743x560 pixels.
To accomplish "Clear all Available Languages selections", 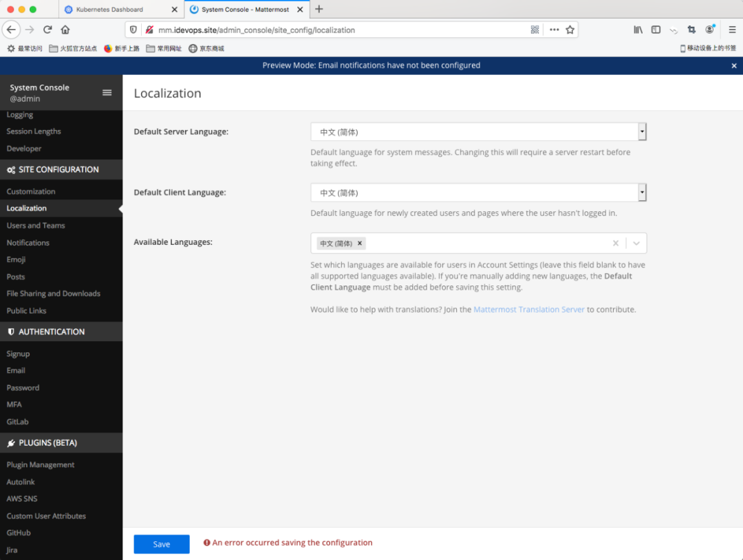I will coord(616,243).
